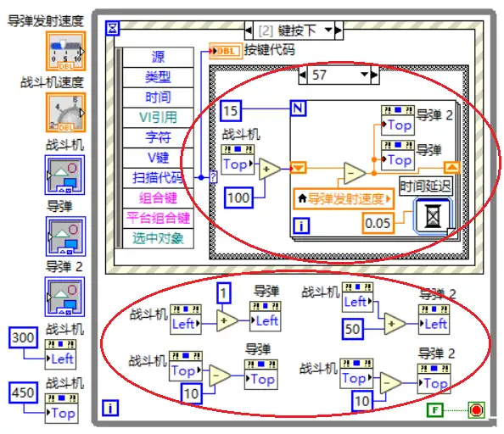Select the 平台组合键 event data node
This screenshot has width=504, height=434.
[158, 219]
